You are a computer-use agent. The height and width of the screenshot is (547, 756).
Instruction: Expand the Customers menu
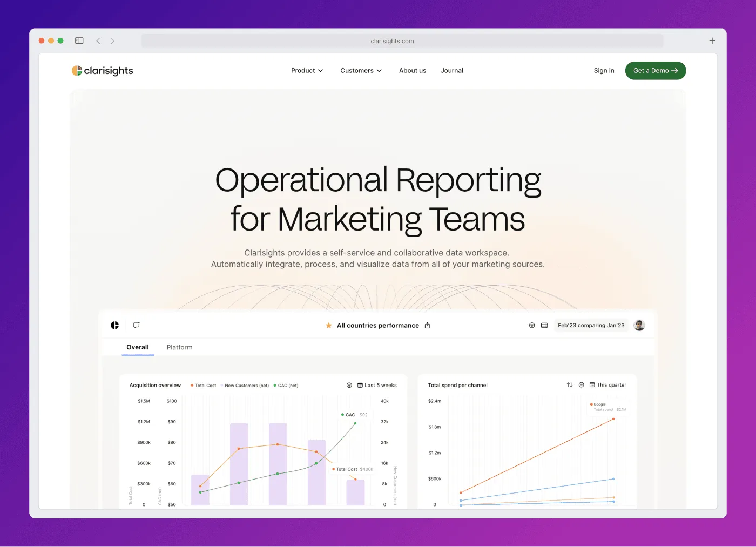[361, 71]
